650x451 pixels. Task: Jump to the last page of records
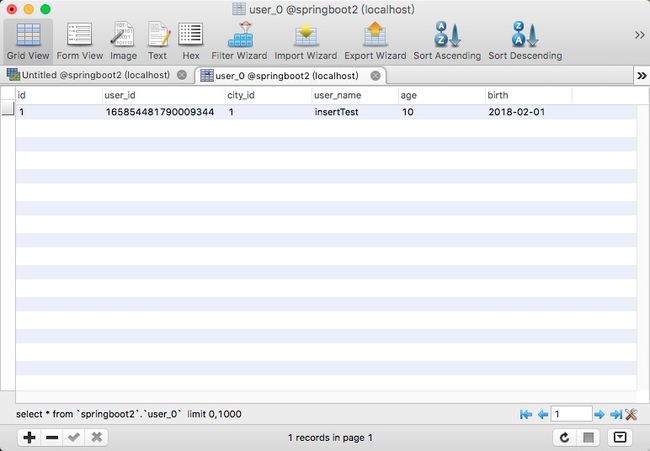[616, 414]
